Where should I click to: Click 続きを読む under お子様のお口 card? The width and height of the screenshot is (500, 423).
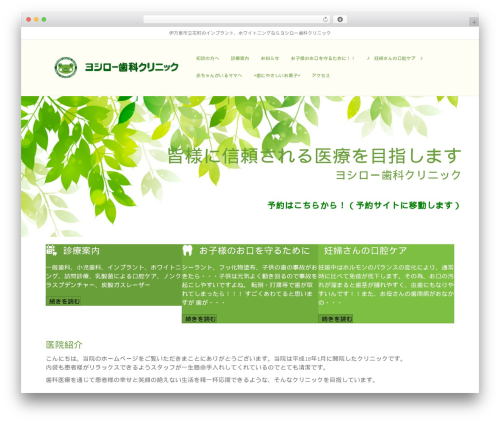click(x=199, y=319)
